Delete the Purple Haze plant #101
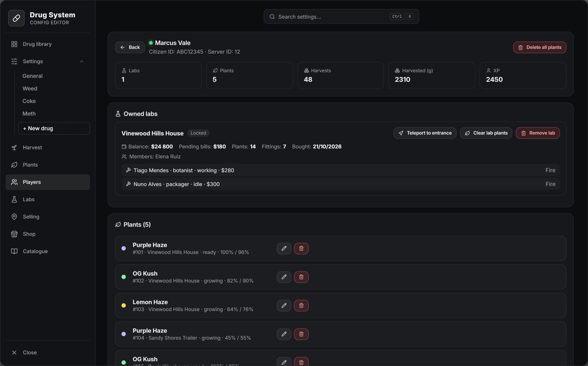This screenshot has width=588, height=366. click(x=301, y=248)
